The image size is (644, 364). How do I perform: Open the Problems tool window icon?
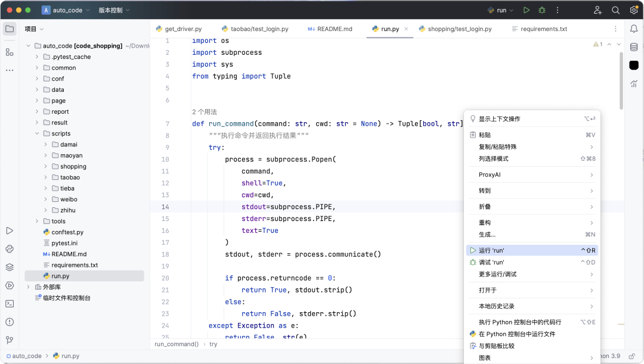pyautogui.click(x=10, y=322)
